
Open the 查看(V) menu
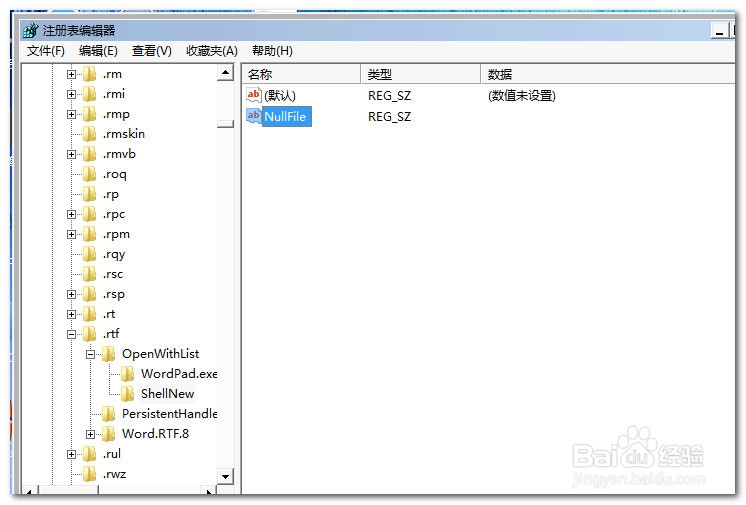[x=152, y=50]
